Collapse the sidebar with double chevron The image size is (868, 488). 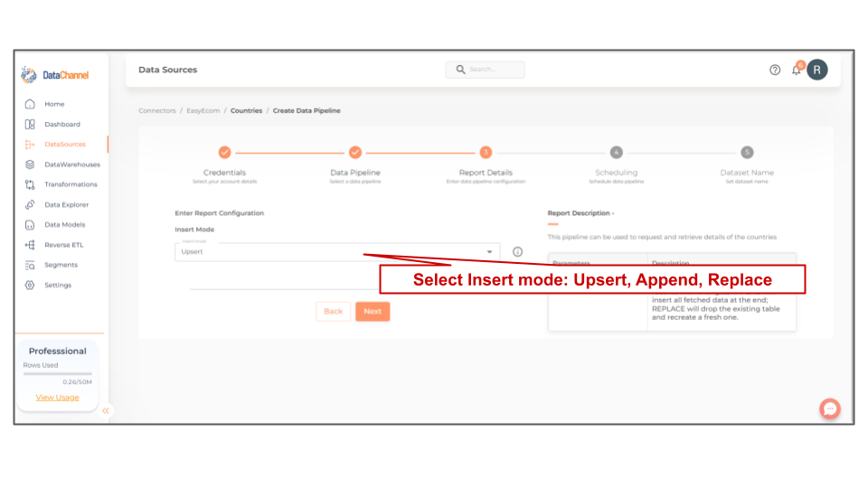click(x=106, y=410)
